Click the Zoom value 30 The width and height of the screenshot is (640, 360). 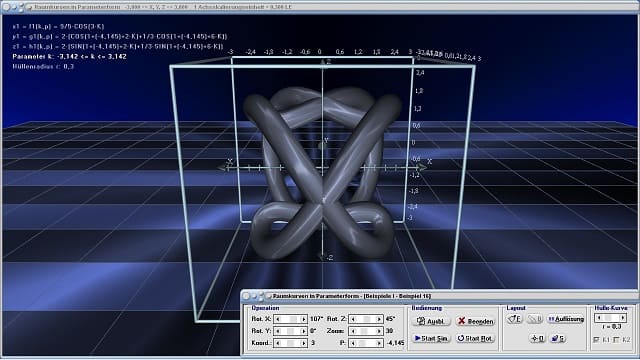389,331
